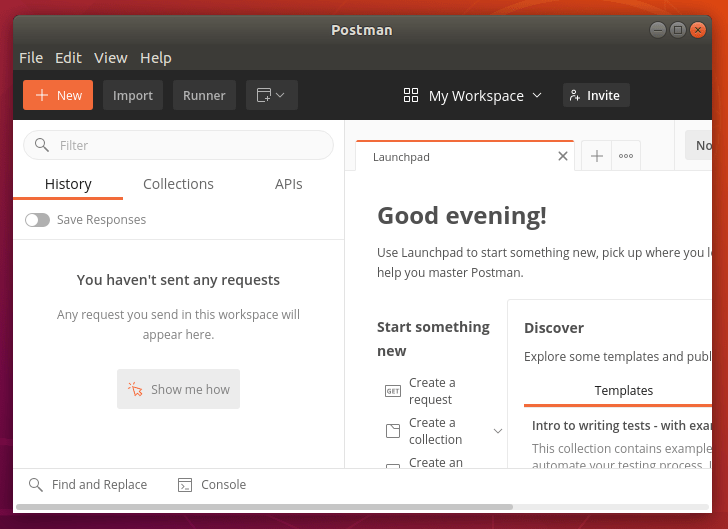Click the Filter search field

pos(179,145)
